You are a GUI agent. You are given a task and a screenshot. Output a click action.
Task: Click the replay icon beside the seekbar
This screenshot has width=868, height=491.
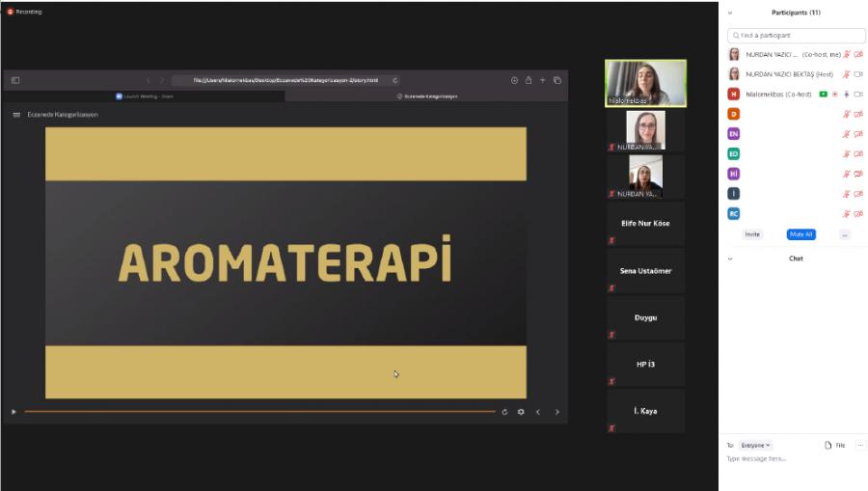click(504, 412)
